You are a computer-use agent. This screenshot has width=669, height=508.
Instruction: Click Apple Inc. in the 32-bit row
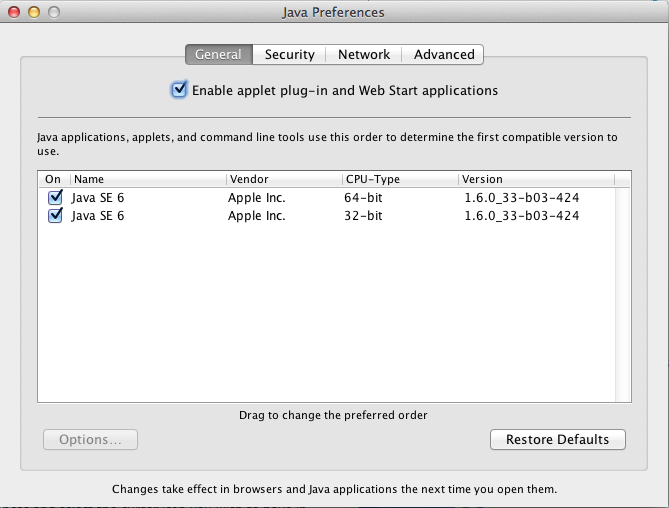[x=256, y=215]
